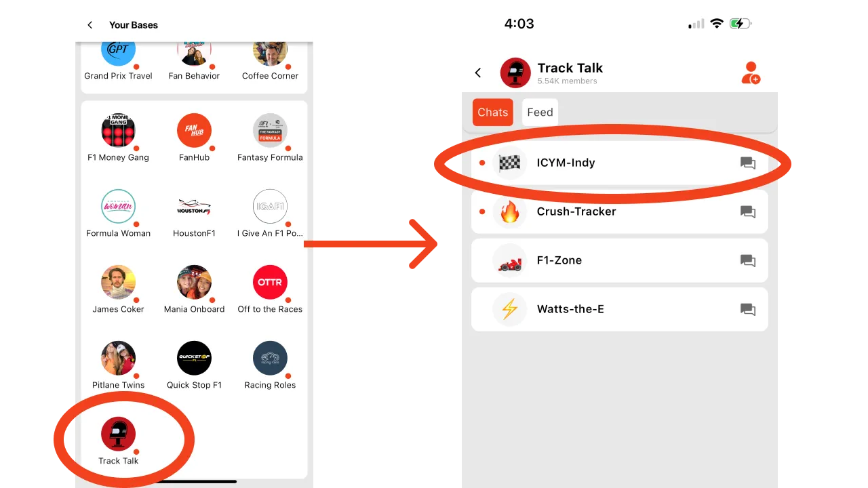Open the F1-Zone chat
The height and width of the screenshot is (488, 868).
tap(620, 260)
